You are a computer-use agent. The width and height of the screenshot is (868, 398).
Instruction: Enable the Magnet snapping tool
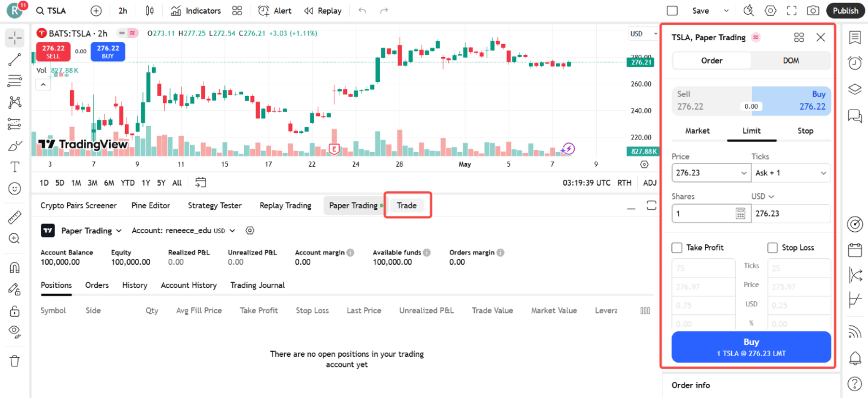pos(15,267)
